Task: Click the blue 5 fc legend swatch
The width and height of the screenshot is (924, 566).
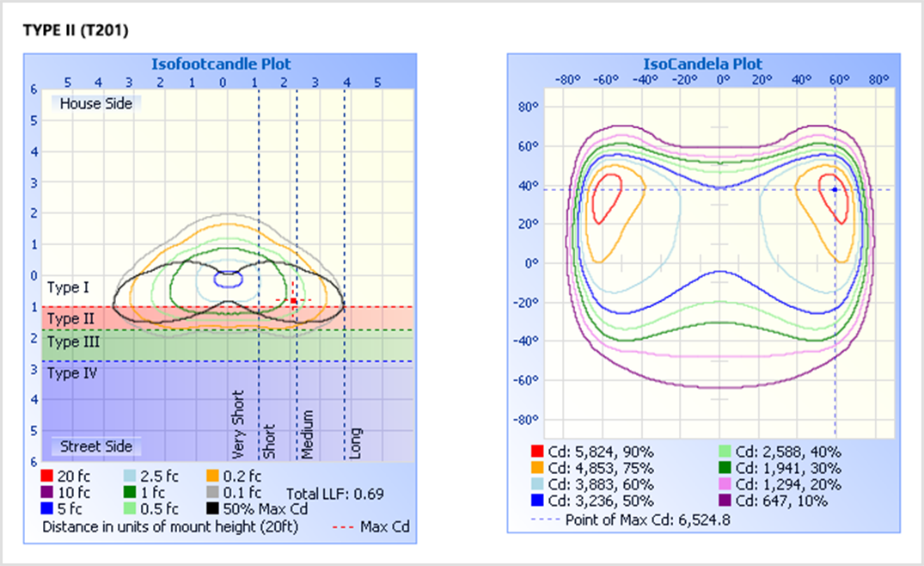Action: click(x=46, y=508)
